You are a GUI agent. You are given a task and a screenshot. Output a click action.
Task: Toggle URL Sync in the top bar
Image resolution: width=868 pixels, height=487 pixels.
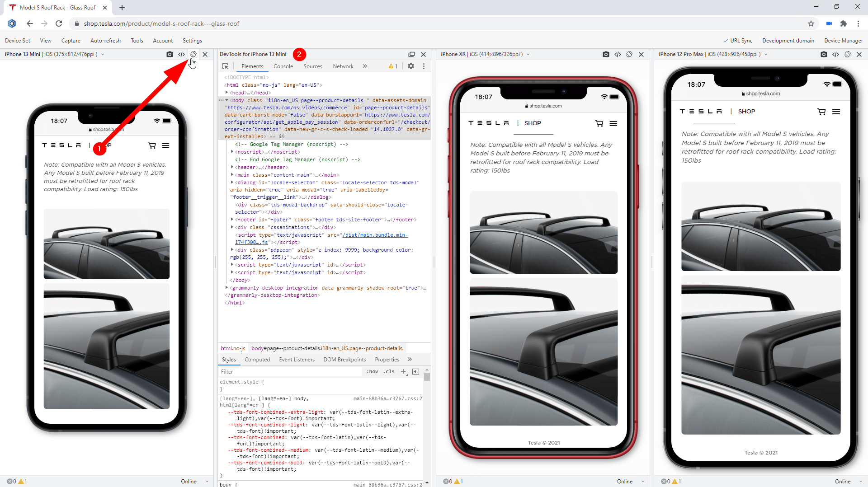click(738, 40)
